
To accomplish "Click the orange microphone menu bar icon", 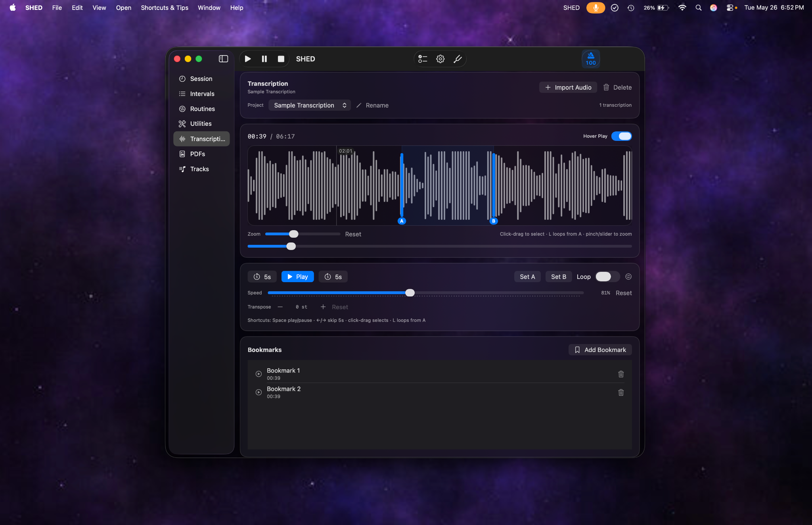I will (596, 8).
